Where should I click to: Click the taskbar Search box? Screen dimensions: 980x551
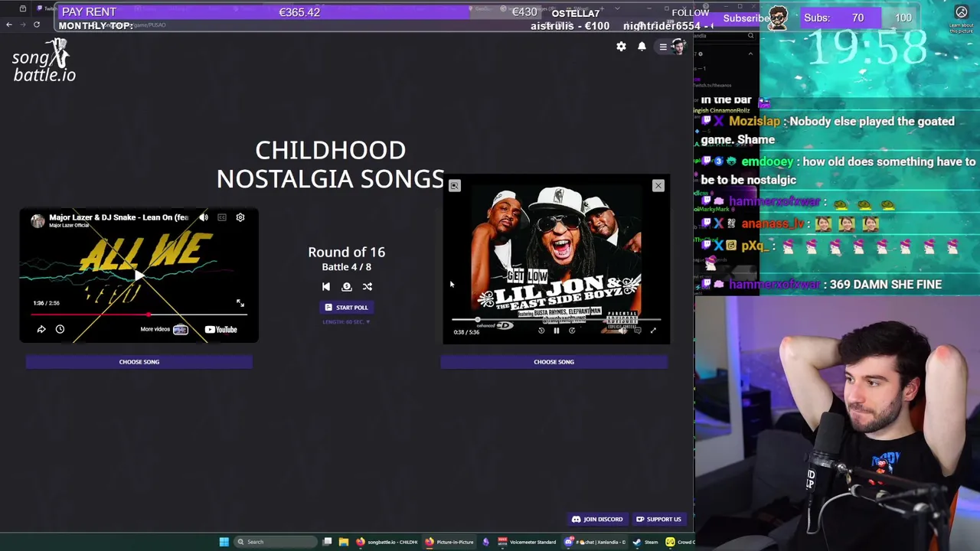(x=276, y=542)
